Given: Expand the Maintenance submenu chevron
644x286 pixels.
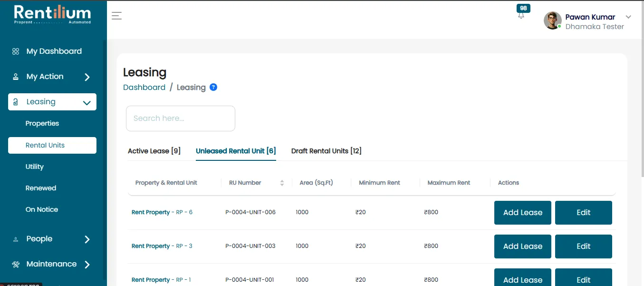Looking at the screenshot, I should 87,265.
